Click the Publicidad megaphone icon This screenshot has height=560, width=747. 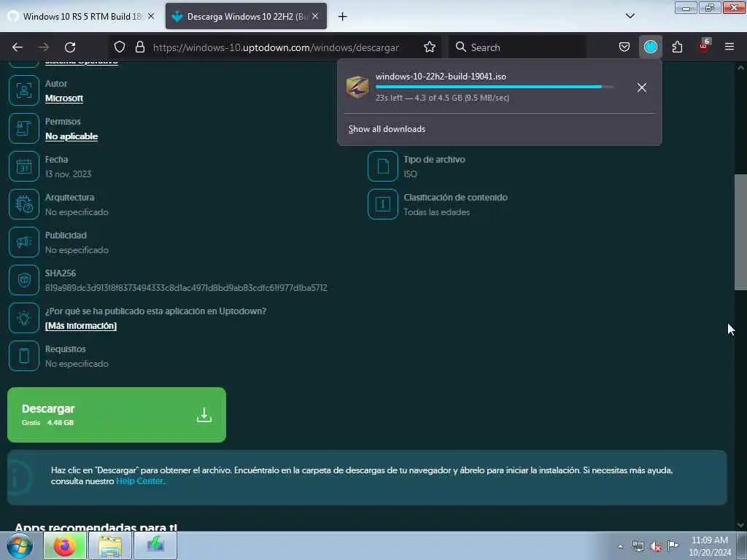pyautogui.click(x=24, y=242)
